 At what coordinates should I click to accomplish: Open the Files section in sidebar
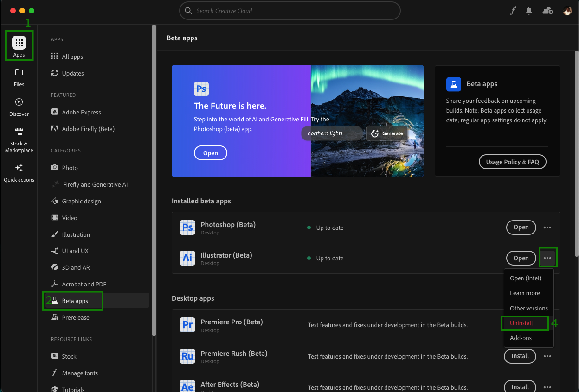coord(19,77)
